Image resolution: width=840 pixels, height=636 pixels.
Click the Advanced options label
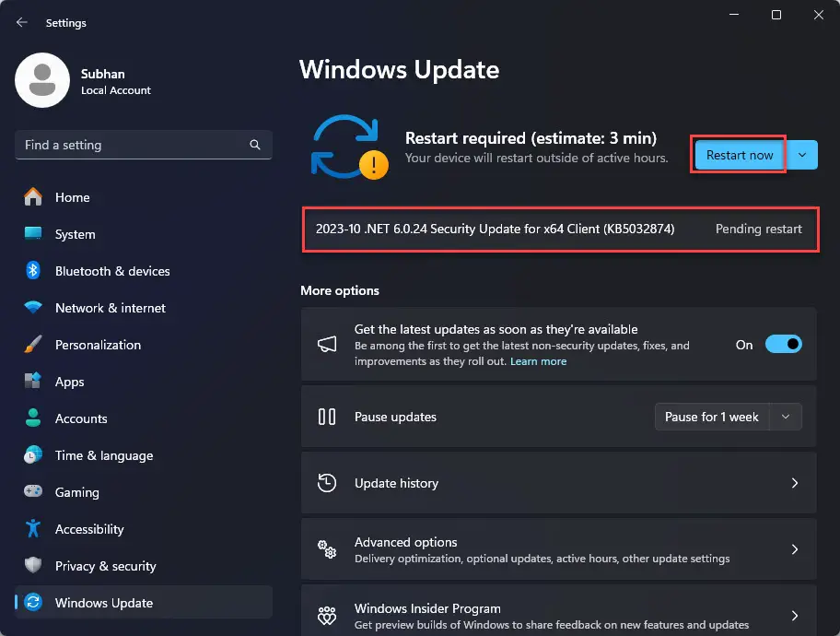405,542
